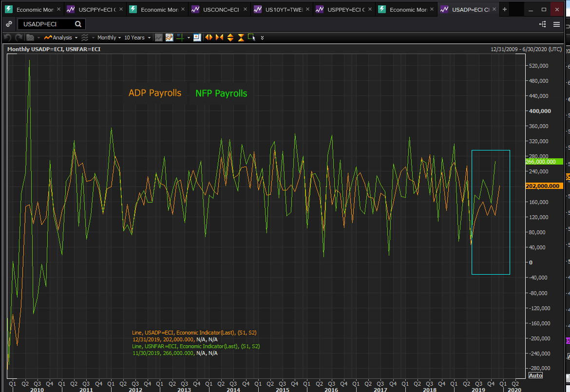Open the hamburger menu at top right
Screen dimensions: 570x392
pos(557,24)
